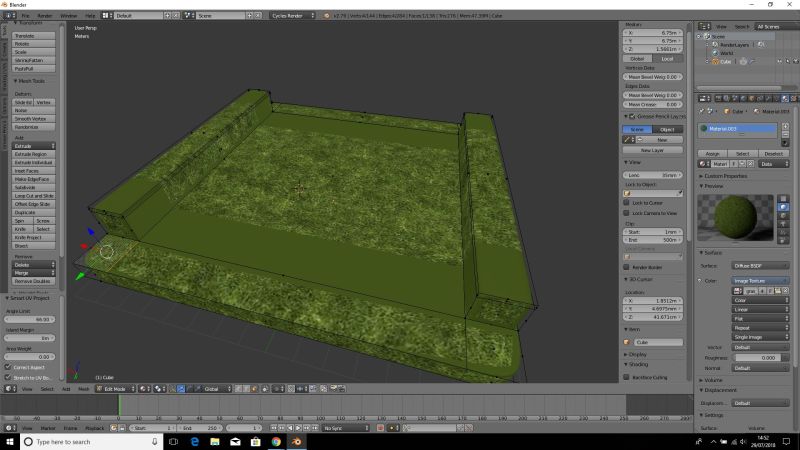
Task: Enable Lock Camera to View checkbox
Action: (x=627, y=213)
